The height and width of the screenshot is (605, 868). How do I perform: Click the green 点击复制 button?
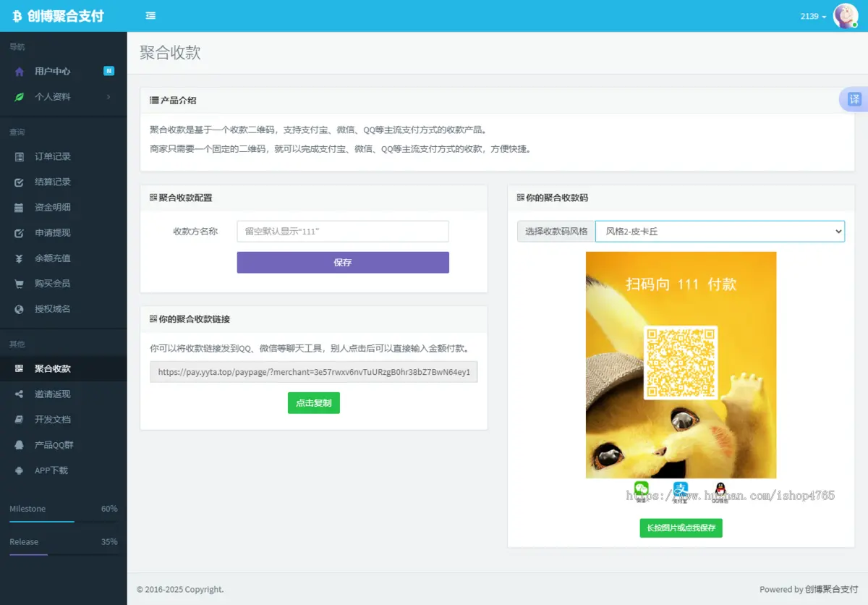click(x=313, y=402)
